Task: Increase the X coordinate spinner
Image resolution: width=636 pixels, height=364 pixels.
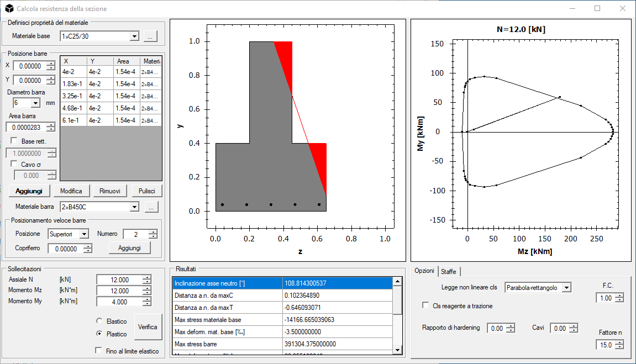Action: [x=51, y=64]
